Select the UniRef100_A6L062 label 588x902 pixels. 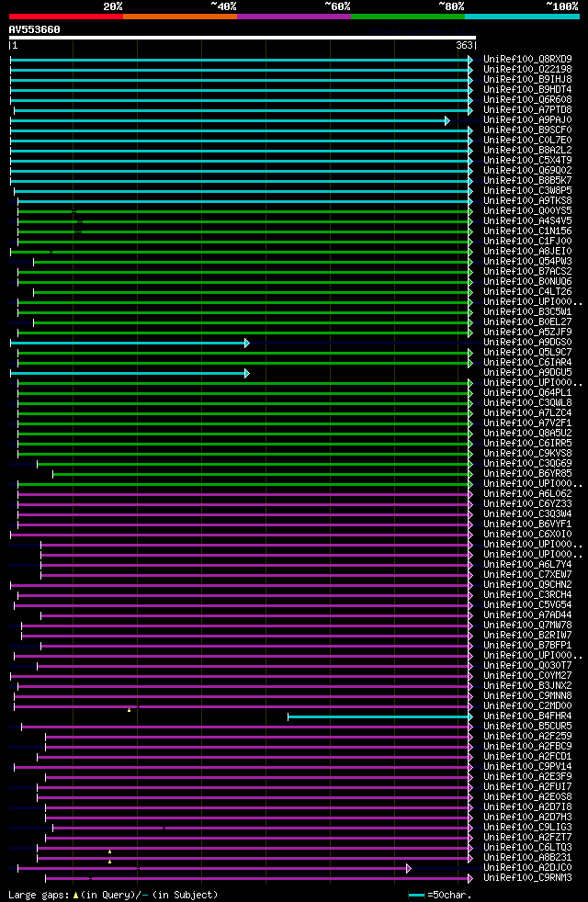click(527, 494)
